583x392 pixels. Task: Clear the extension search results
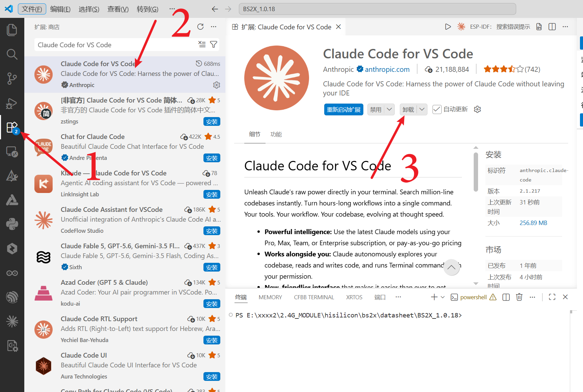202,44
